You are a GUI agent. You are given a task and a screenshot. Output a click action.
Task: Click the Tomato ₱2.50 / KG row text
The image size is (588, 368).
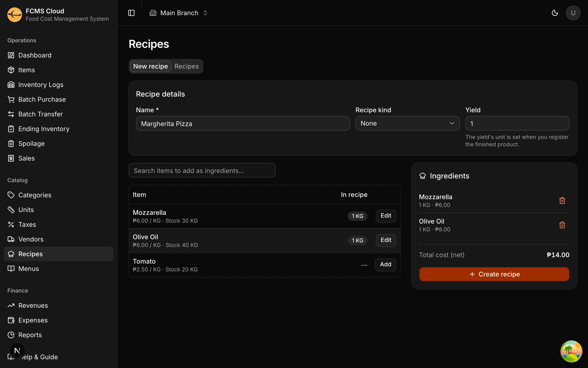pos(165,269)
